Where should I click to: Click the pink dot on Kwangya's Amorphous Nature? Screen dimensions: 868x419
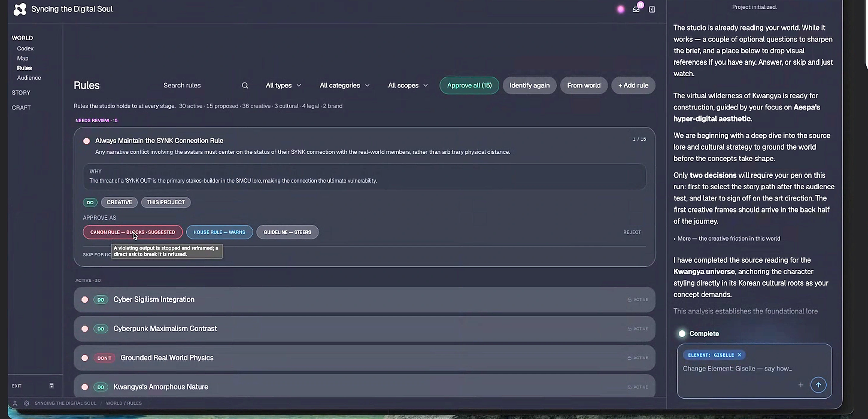85,387
